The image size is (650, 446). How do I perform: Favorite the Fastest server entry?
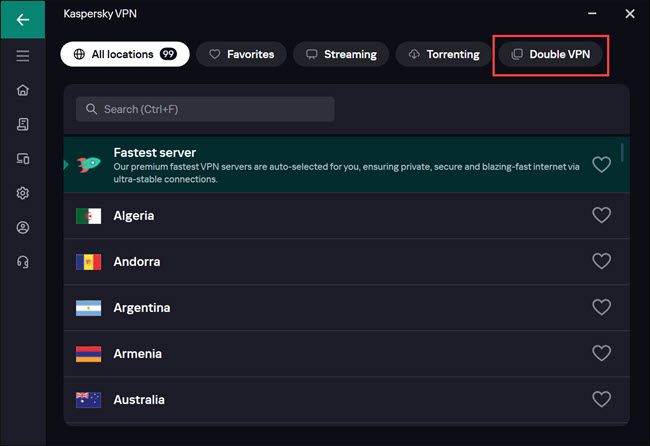601,165
